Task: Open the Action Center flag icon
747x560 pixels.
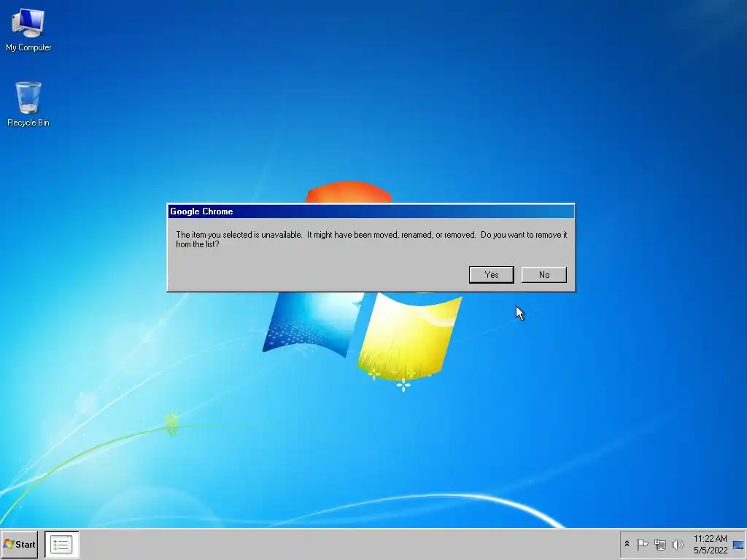Action: (x=642, y=544)
